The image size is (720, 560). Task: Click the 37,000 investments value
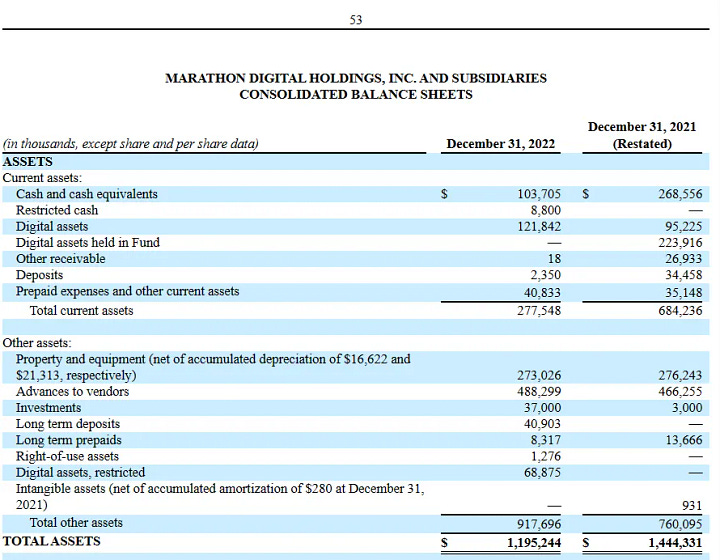tap(542, 408)
